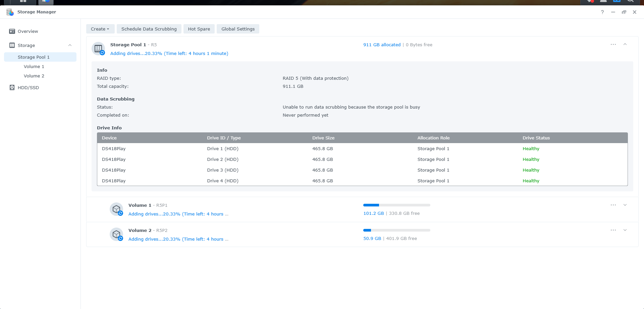The height and width of the screenshot is (309, 644).
Task: Click the Storage grid icon in sidebar
Action: pyautogui.click(x=12, y=45)
